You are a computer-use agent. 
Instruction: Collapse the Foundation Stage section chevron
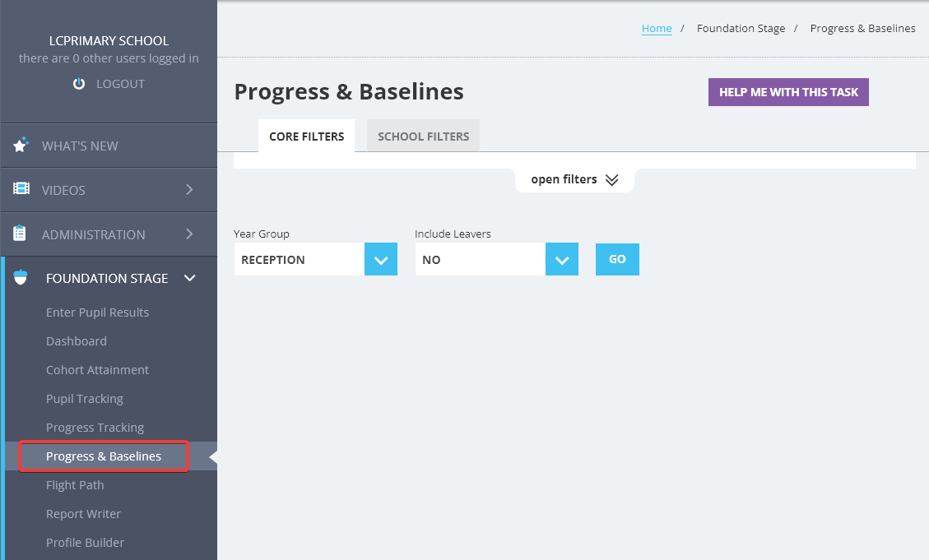tap(189, 278)
